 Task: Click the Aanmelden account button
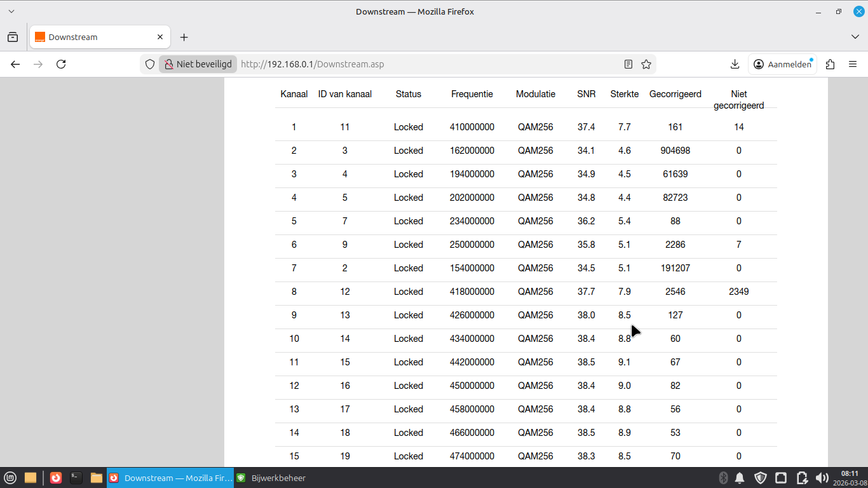click(x=782, y=64)
